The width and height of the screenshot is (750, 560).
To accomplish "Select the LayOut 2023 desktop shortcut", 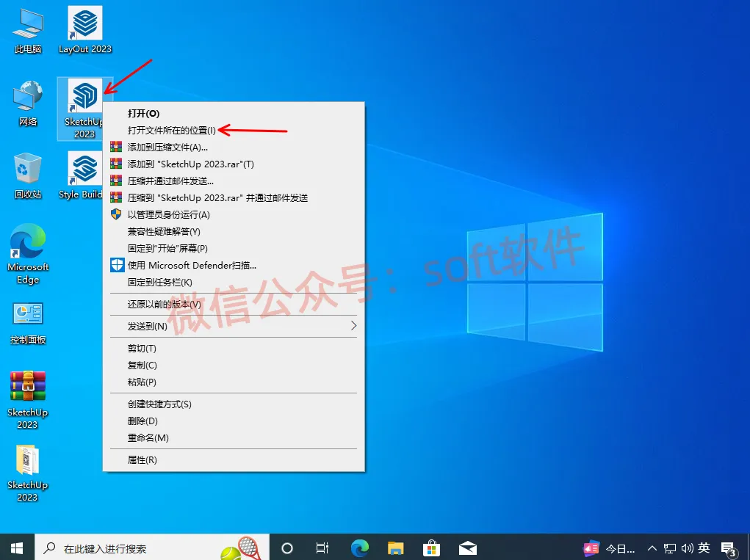I will click(84, 30).
